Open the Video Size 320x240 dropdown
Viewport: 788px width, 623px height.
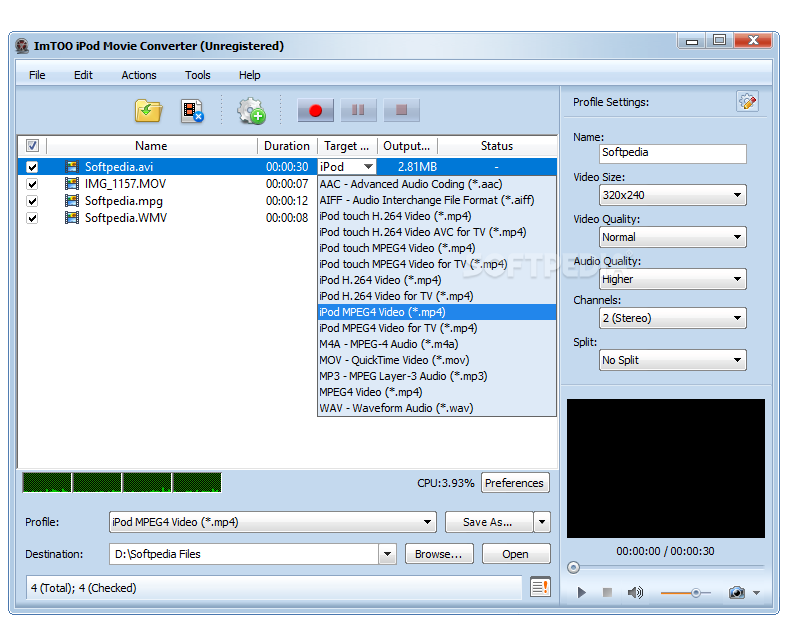[672, 195]
